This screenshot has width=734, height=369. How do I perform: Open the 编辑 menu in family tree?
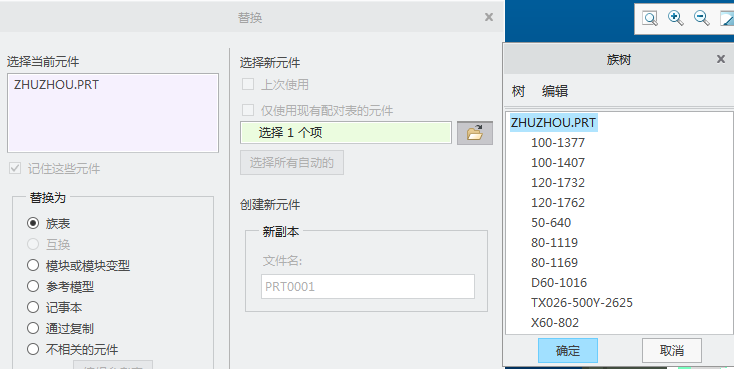(555, 91)
